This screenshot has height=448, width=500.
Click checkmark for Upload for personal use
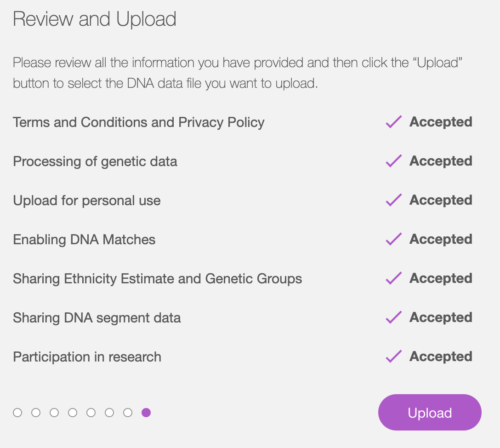tap(394, 200)
